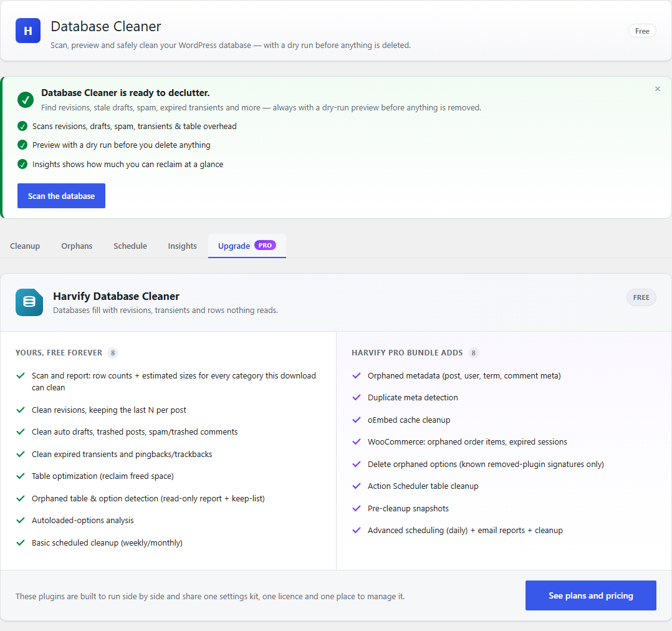
Task: Select the Insights tab
Action: click(x=182, y=246)
